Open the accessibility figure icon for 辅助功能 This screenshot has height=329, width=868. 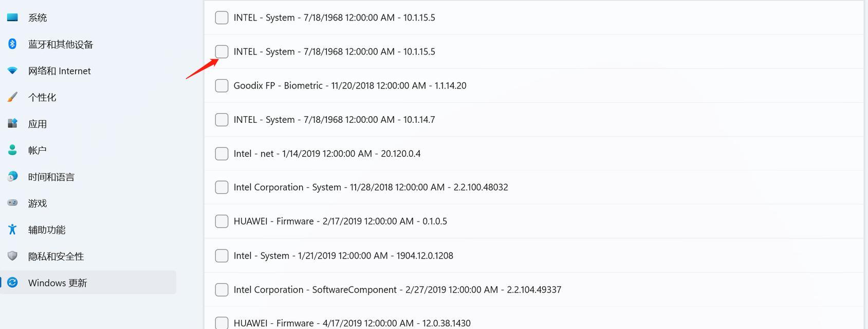[x=12, y=229]
